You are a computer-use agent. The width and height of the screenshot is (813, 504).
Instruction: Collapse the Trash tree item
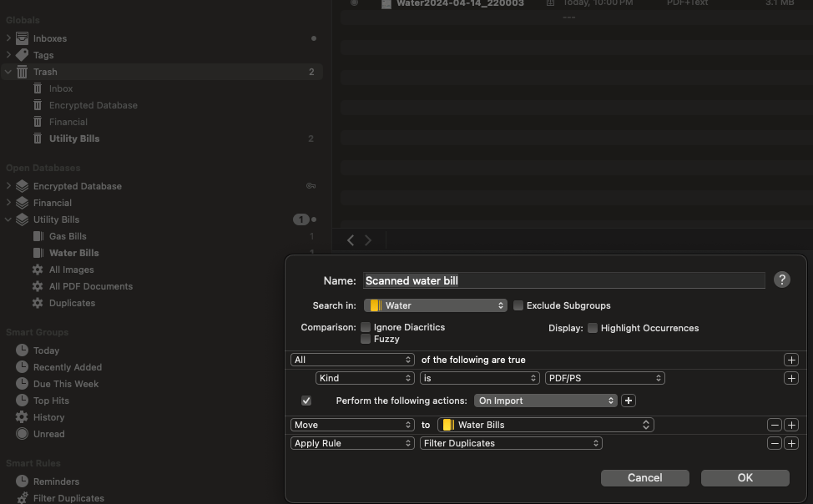point(8,72)
